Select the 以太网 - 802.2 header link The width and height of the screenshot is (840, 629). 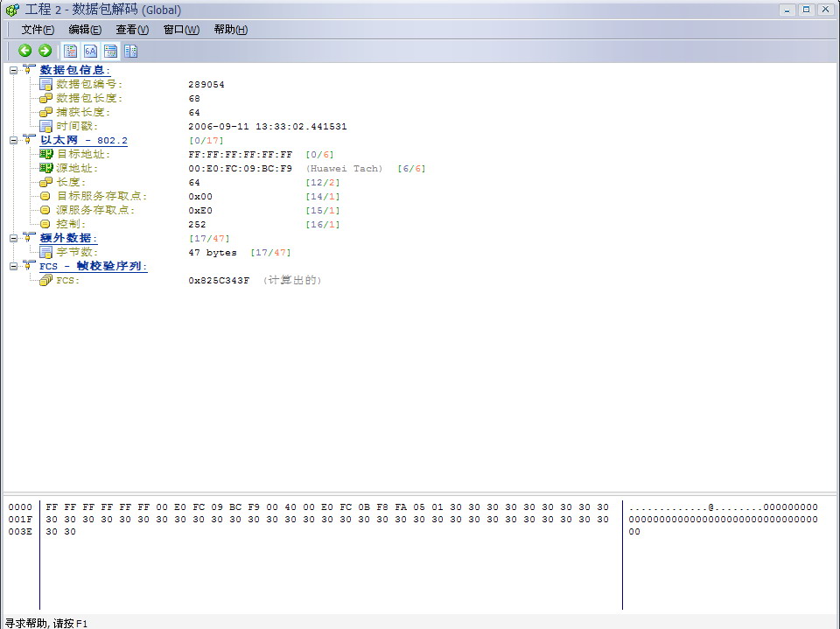coord(84,140)
